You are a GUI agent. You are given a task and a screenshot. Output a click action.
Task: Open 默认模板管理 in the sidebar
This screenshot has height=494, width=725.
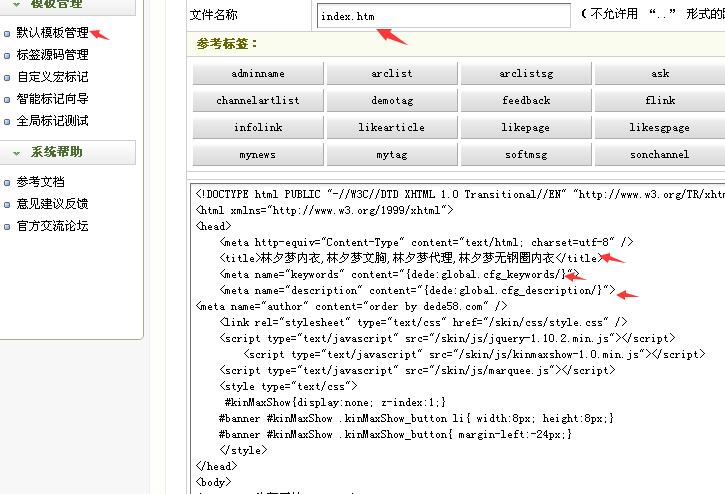(52, 32)
